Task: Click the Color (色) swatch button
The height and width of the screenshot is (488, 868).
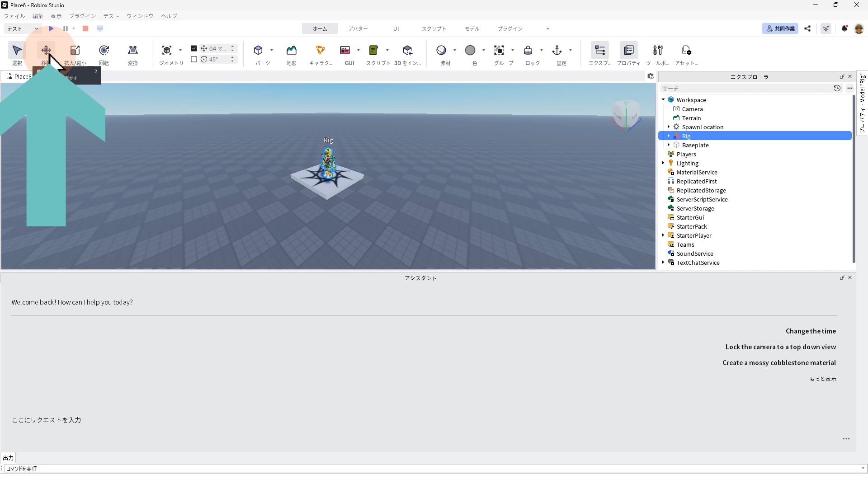Action: pyautogui.click(x=470, y=51)
